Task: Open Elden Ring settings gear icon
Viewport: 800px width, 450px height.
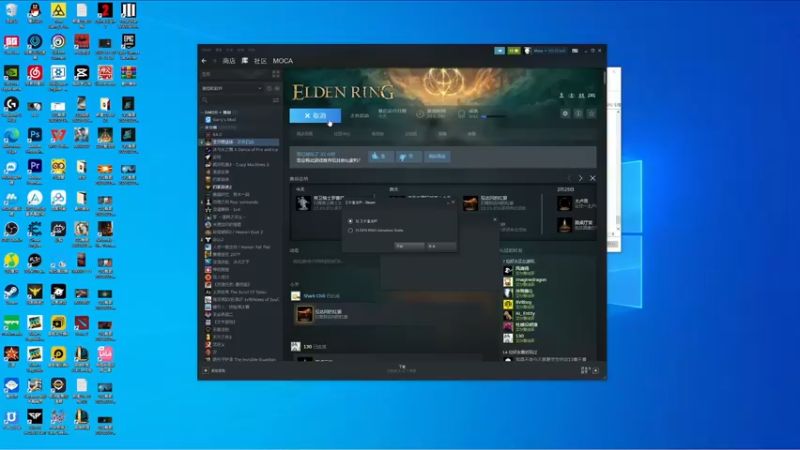Action: [565, 113]
